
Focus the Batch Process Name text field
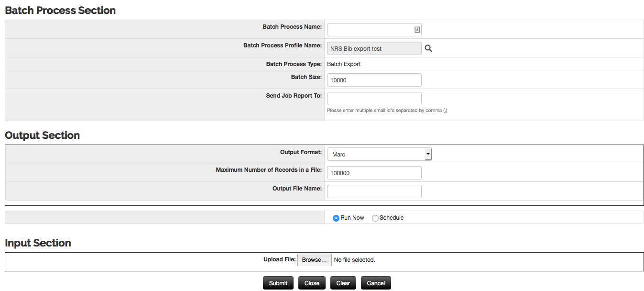coord(369,30)
